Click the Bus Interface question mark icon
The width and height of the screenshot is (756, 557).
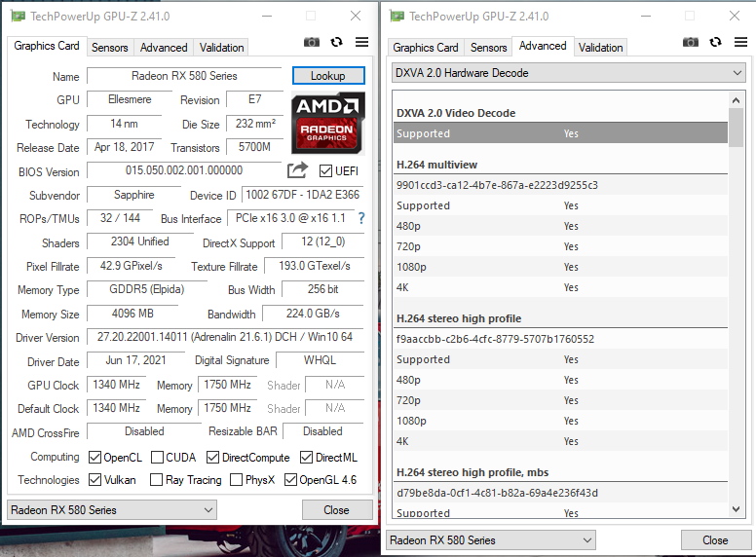(x=361, y=218)
